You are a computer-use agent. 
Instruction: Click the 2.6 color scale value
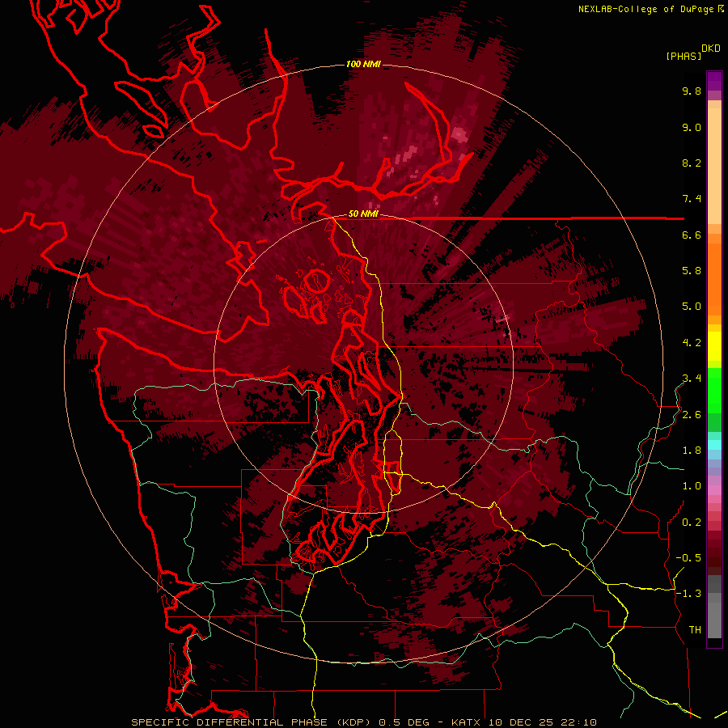tap(692, 415)
